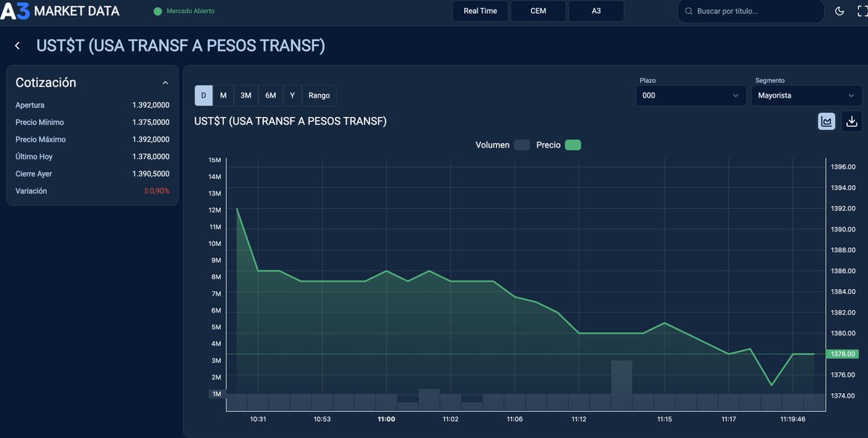Screen dimensions: 868x438
Task: Click the Apertura value 1.392,0000
Action: coord(150,106)
